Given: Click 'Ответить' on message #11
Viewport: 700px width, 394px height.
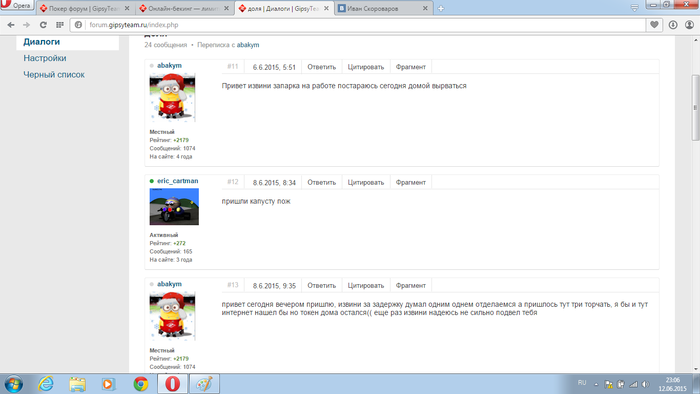Looking at the screenshot, I should coord(321,67).
